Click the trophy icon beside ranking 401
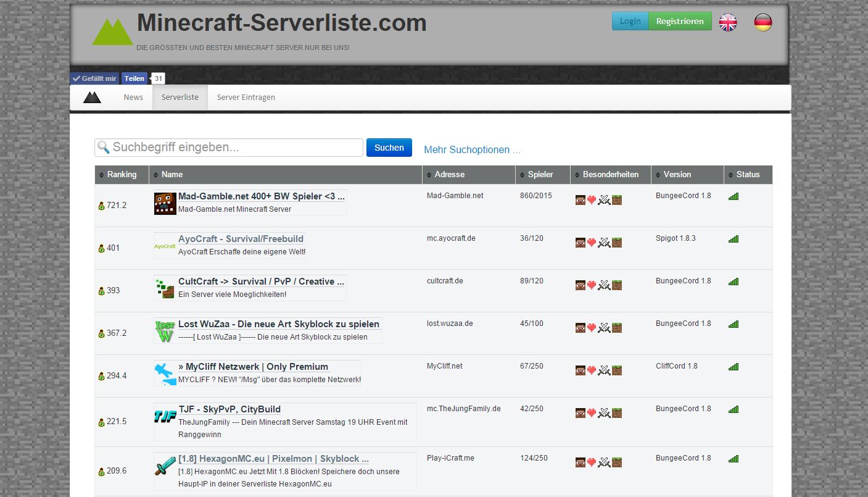 point(101,248)
